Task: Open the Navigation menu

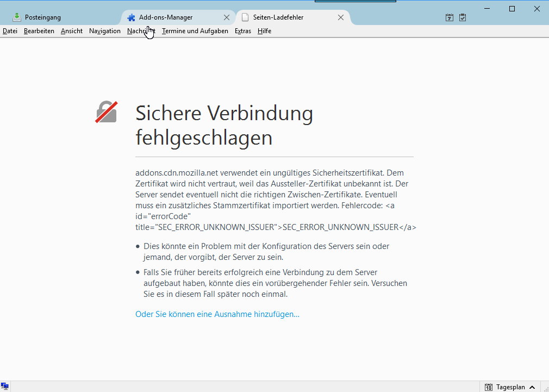Action: (105, 31)
